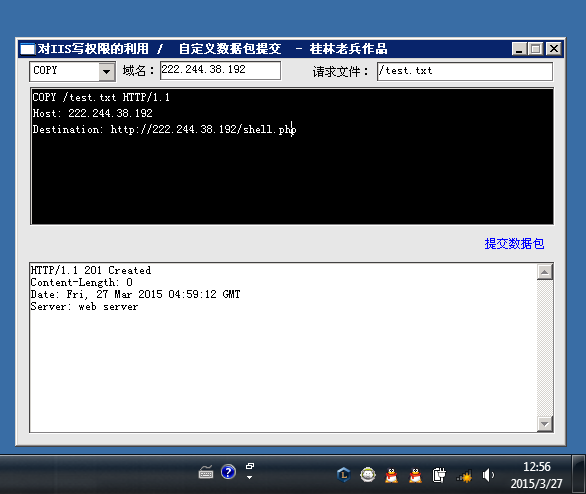
Task: Click the restore-window icon in language bar
Action: point(250,466)
